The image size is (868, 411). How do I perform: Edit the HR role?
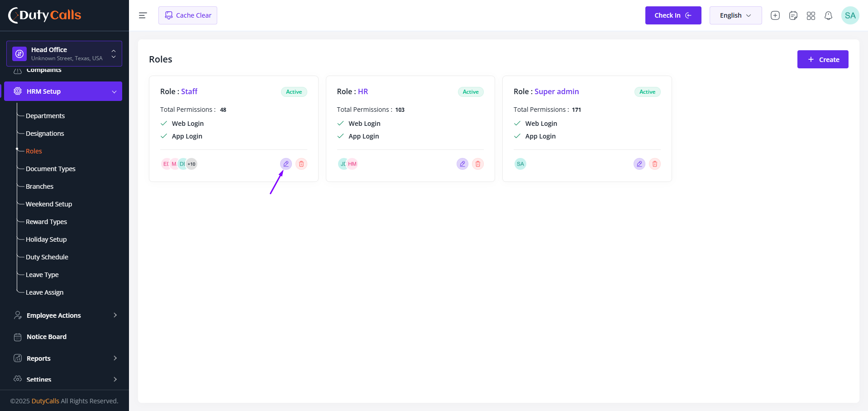pyautogui.click(x=463, y=164)
